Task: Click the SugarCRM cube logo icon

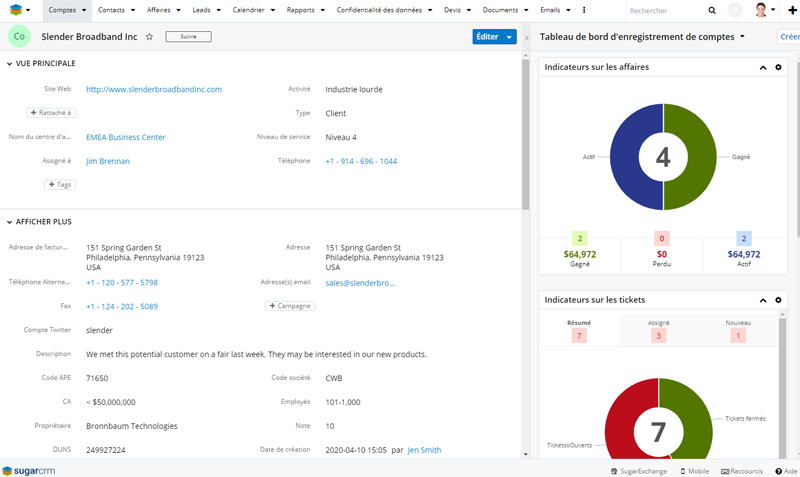Action: click(16, 10)
